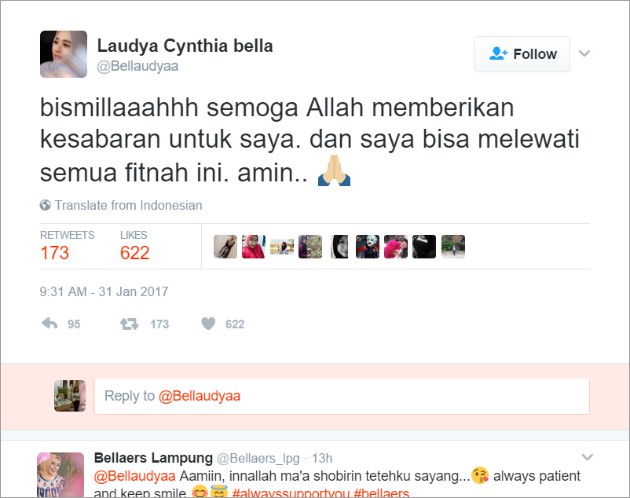Expand the tweet options chevron next to Follow
This screenshot has height=498, width=630.
click(x=584, y=53)
